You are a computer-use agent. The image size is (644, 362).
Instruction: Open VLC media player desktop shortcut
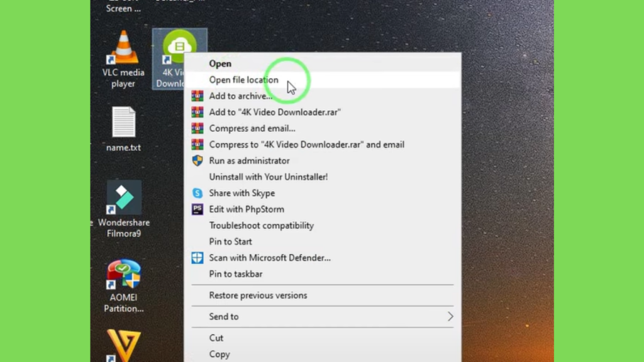123,58
